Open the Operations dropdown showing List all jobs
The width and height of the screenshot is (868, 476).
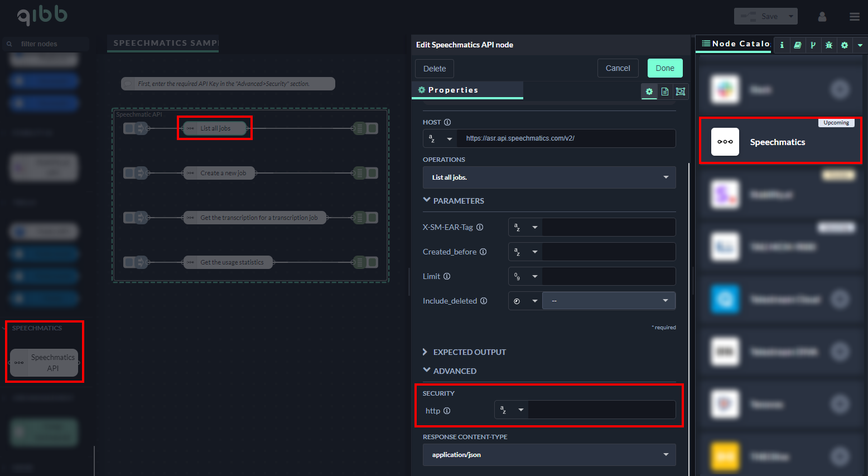(549, 177)
